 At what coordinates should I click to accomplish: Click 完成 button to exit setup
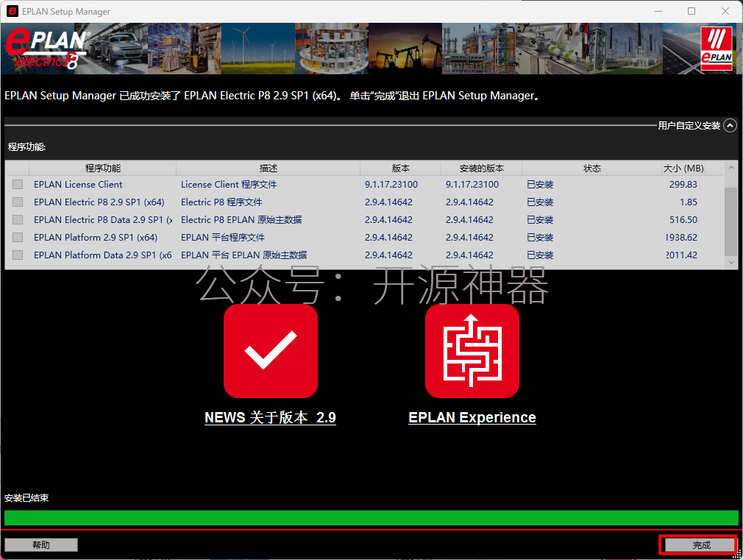point(700,545)
